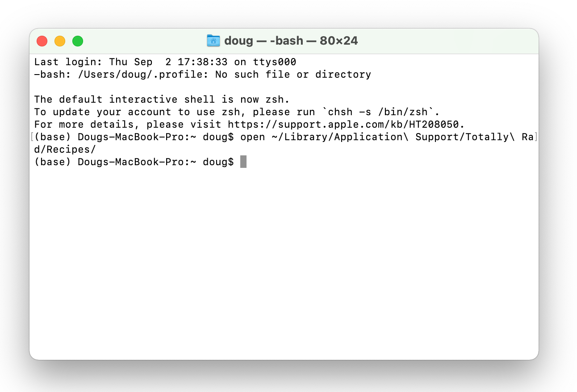Screen dimensions: 577x392
Task: Click the '~/Library/Application\' path text
Action: 340,137
